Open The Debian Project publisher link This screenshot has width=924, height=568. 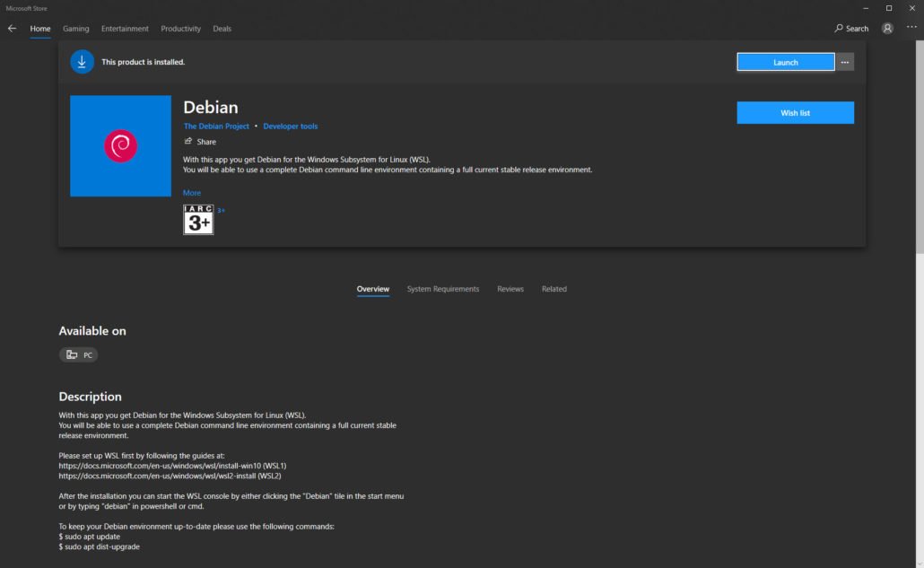[216, 127]
